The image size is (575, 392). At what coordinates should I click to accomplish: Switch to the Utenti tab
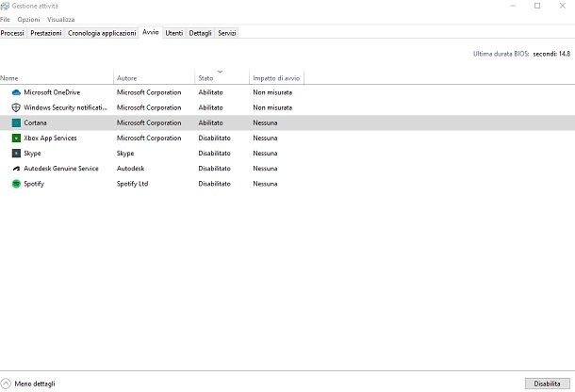(174, 33)
